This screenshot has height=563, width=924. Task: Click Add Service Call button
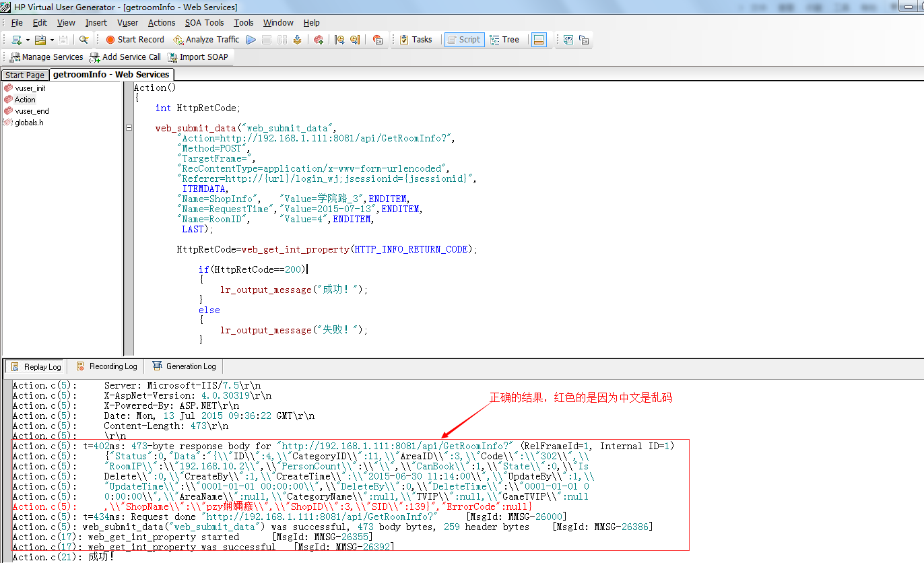coord(125,57)
